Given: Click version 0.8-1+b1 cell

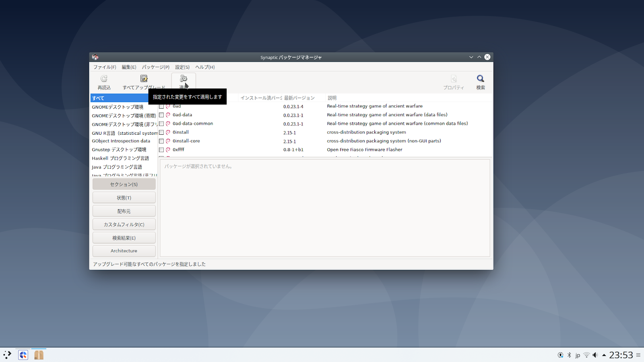Looking at the screenshot, I should [x=293, y=150].
